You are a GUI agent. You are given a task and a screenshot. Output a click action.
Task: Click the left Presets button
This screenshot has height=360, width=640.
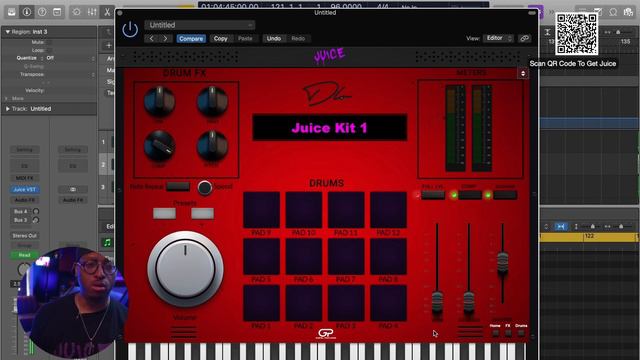(164, 213)
